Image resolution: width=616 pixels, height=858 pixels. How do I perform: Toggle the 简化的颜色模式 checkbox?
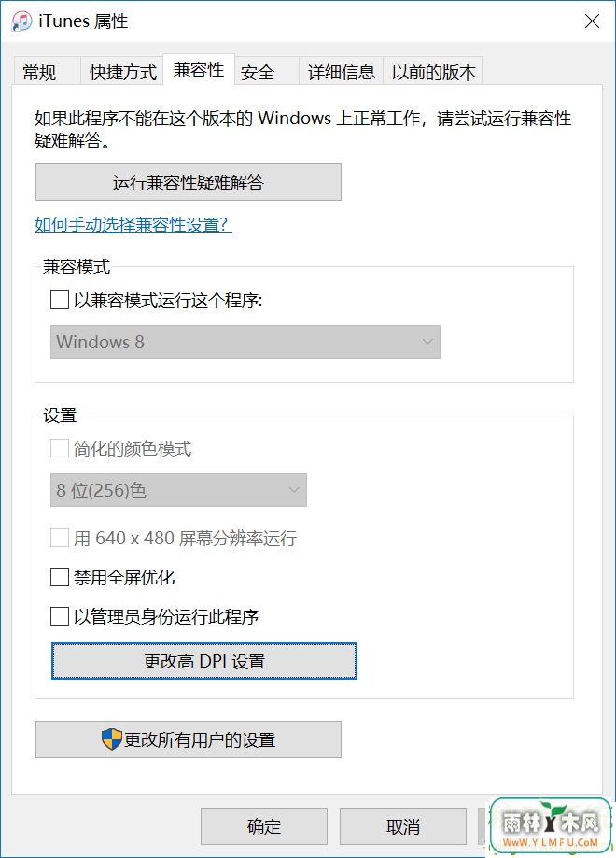pos(60,449)
